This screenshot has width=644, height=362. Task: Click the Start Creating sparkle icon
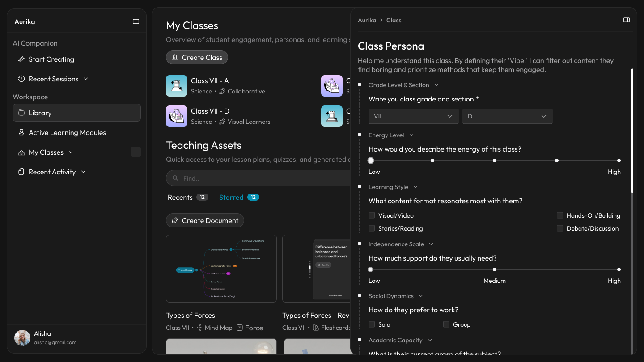tap(21, 59)
